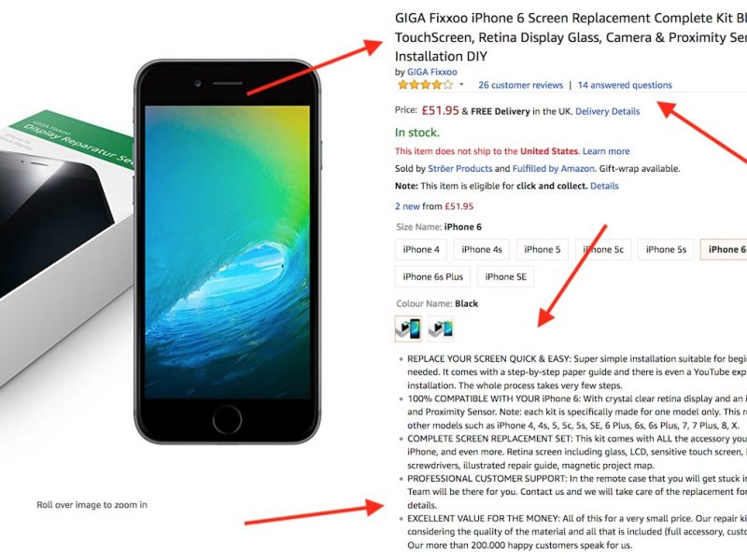Click the iPhone product image
The height and width of the screenshot is (560, 747).
pyautogui.click(x=227, y=252)
